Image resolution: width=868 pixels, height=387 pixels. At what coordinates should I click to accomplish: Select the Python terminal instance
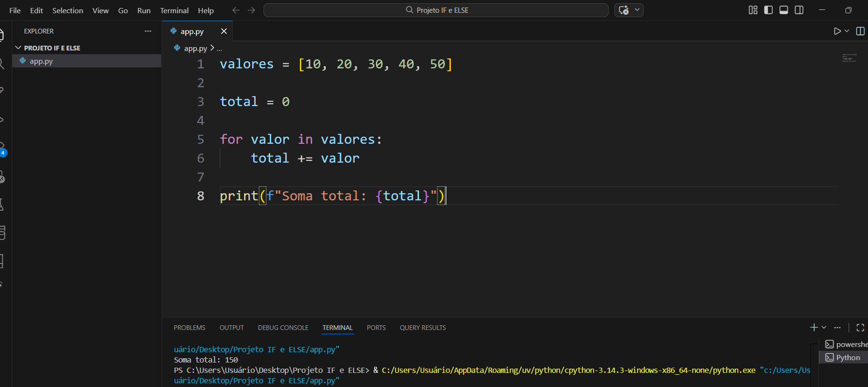click(x=847, y=358)
